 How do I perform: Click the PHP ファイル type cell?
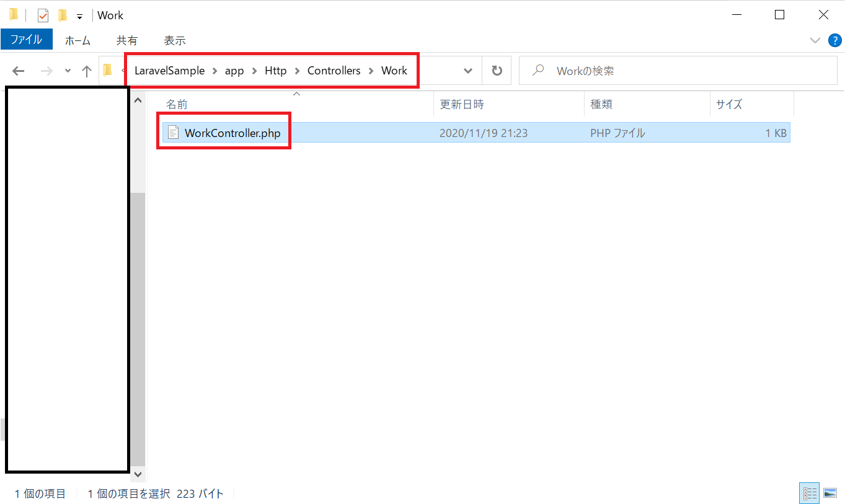pos(617,133)
